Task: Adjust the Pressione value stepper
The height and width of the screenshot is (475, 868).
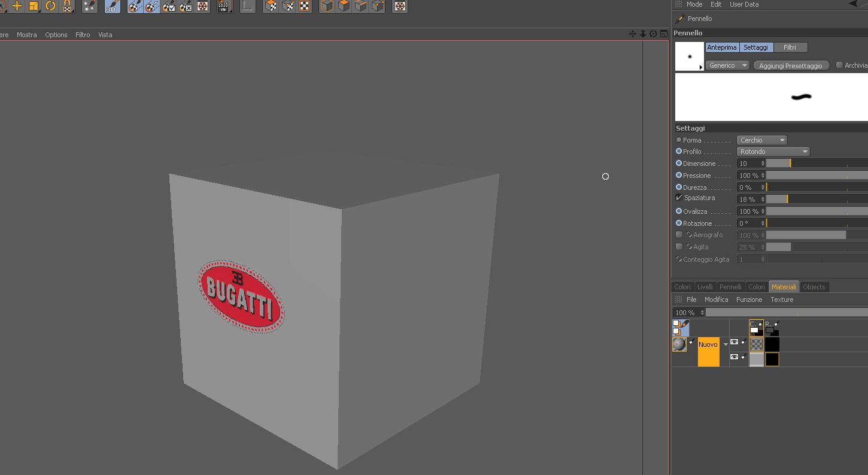Action: (763, 176)
